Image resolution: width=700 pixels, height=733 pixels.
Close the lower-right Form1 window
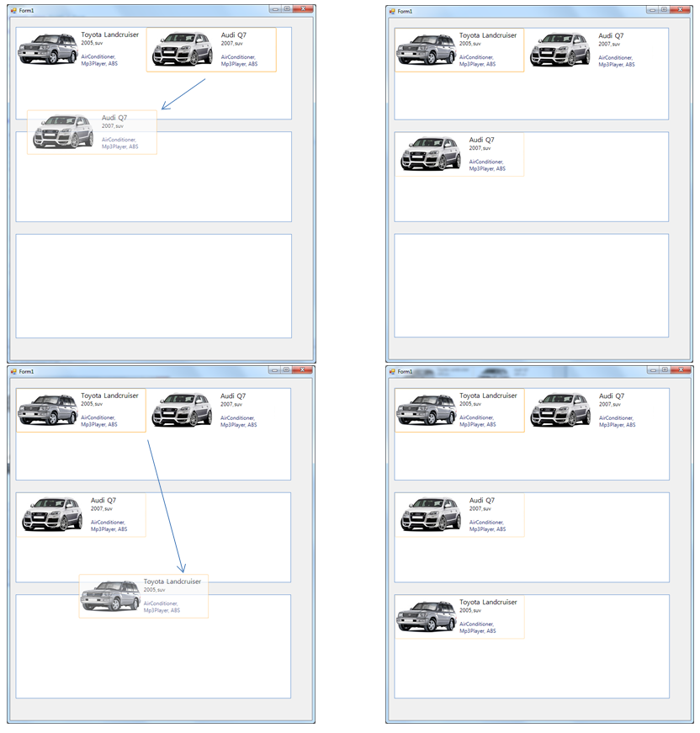click(x=681, y=369)
